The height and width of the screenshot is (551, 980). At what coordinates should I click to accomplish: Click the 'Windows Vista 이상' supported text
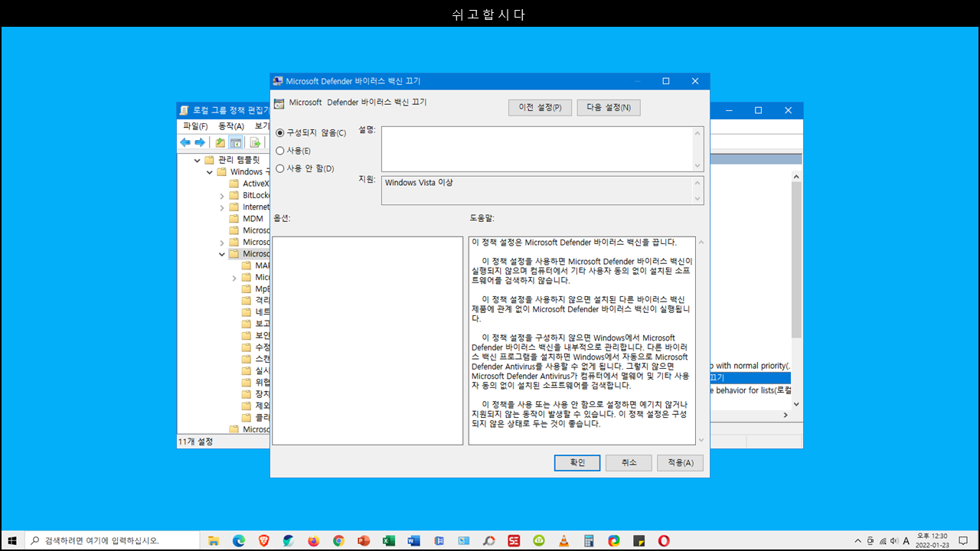click(419, 183)
